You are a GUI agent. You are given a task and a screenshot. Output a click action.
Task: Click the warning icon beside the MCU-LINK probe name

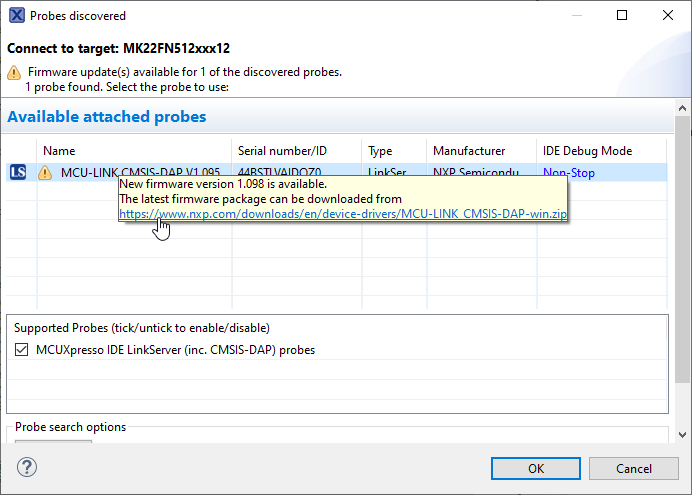pos(45,173)
